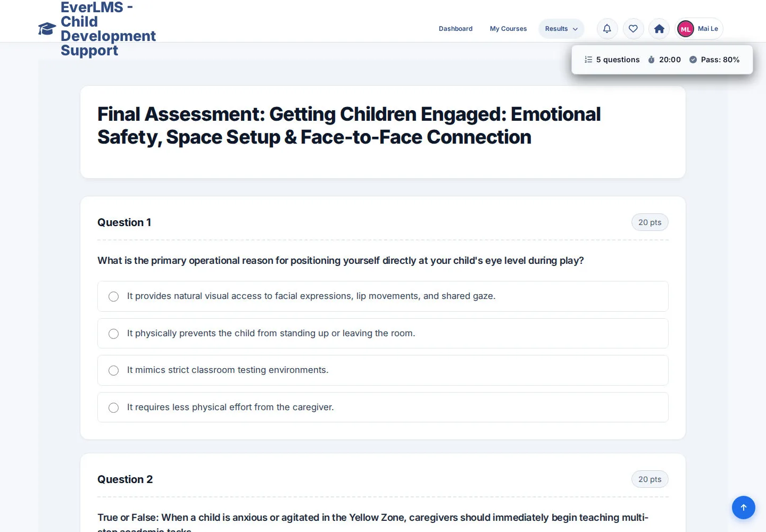Open the Mai Le profile name
This screenshot has width=766, height=532.
tap(708, 29)
